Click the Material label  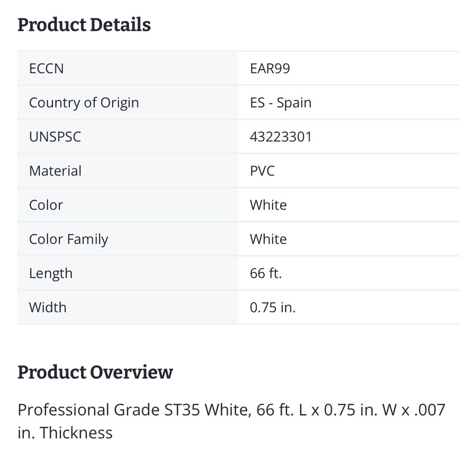tap(55, 171)
